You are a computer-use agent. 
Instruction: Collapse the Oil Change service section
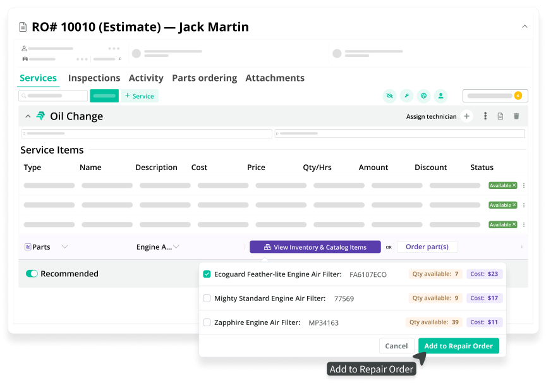coord(28,116)
